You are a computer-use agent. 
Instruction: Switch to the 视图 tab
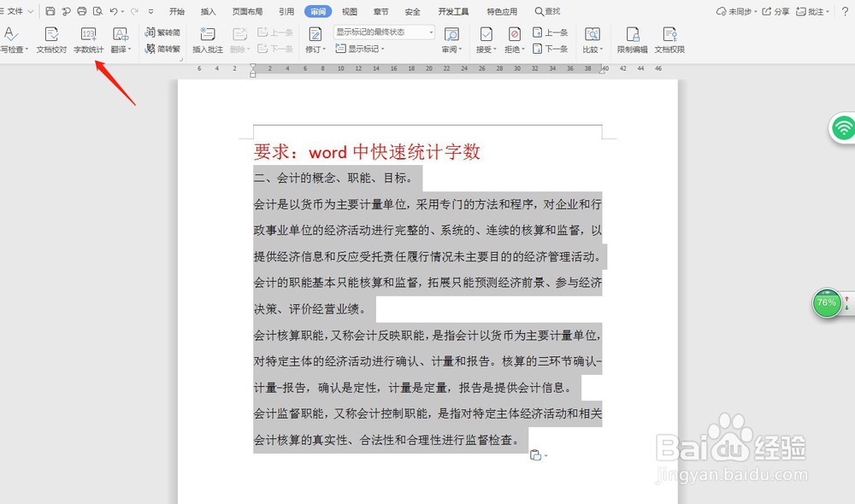pos(350,11)
